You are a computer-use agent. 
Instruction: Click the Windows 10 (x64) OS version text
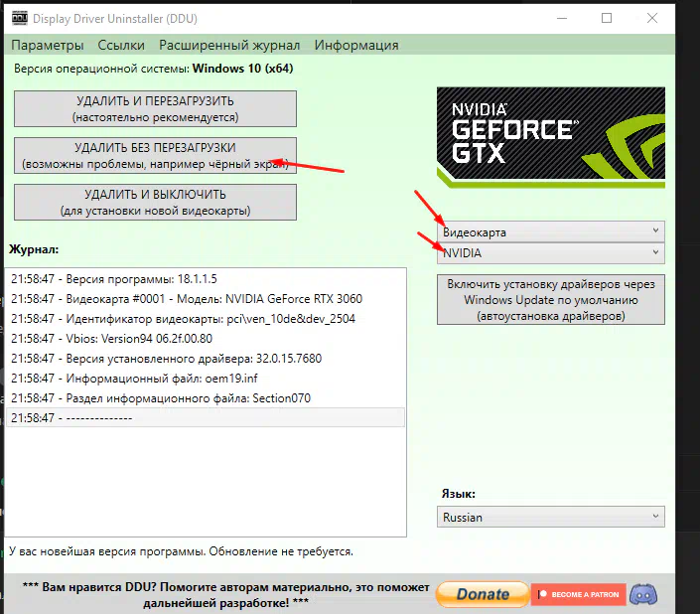coord(243,69)
